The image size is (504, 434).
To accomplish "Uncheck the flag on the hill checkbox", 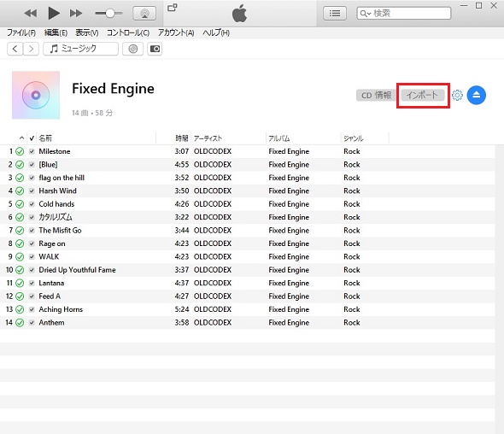I will [32, 178].
